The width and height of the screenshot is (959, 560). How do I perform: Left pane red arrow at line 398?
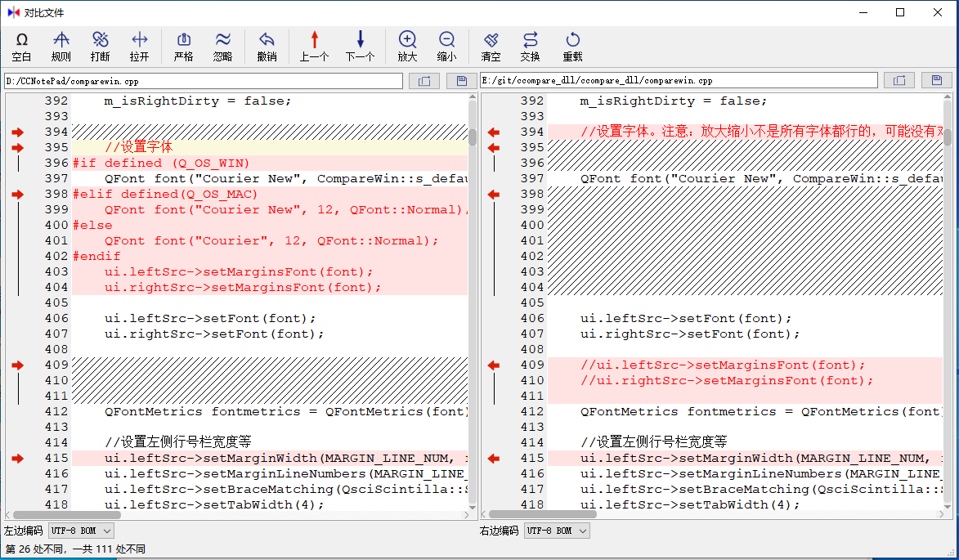[x=17, y=195]
